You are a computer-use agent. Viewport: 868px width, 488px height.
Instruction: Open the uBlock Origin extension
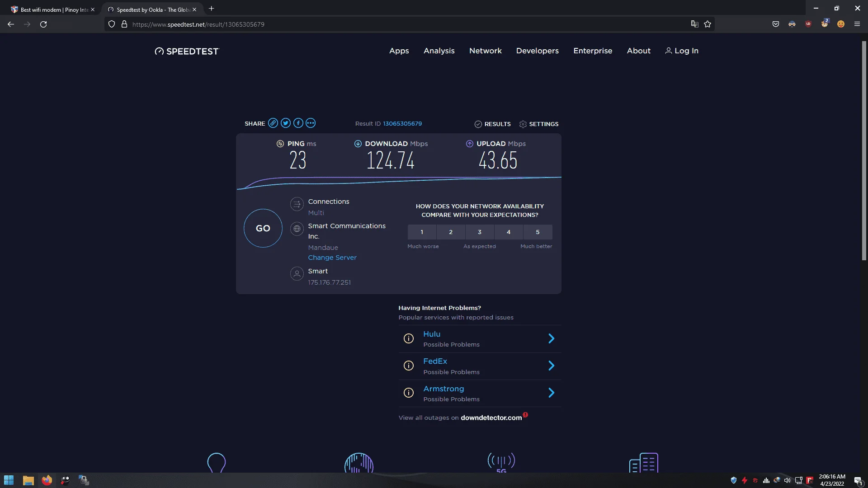click(808, 24)
